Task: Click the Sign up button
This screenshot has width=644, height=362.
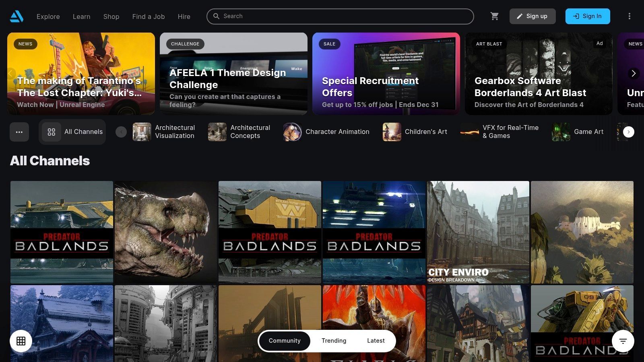Action: coord(533,16)
